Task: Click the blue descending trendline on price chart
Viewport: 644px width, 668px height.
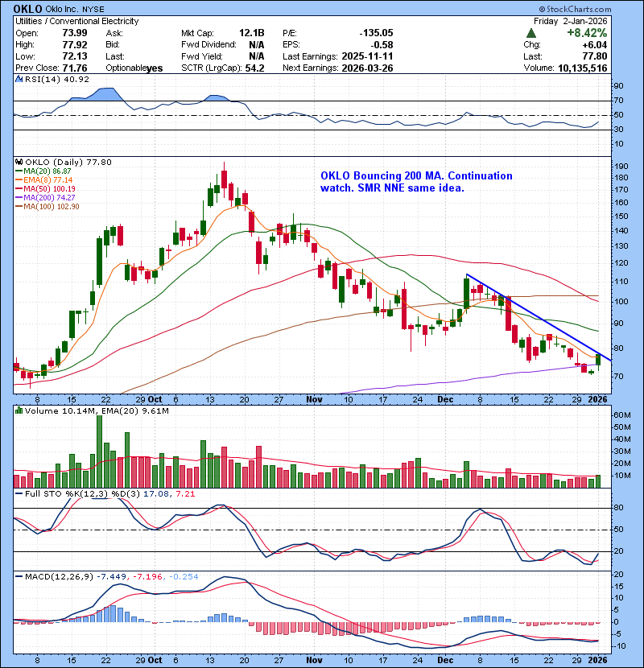Action: [539, 317]
